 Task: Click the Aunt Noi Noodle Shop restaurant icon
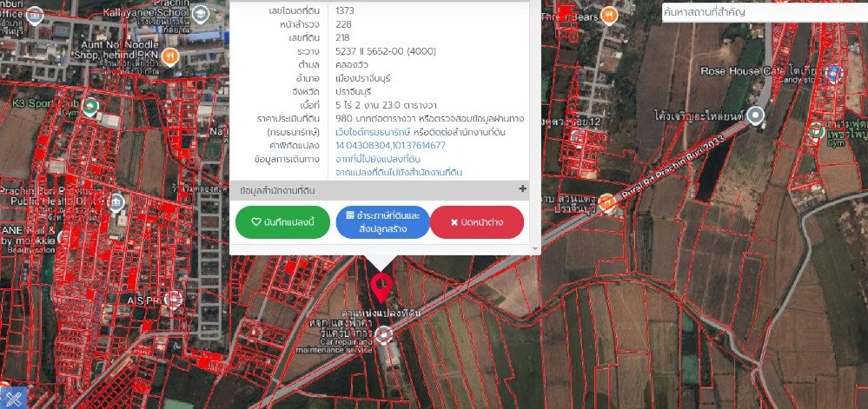(170, 56)
